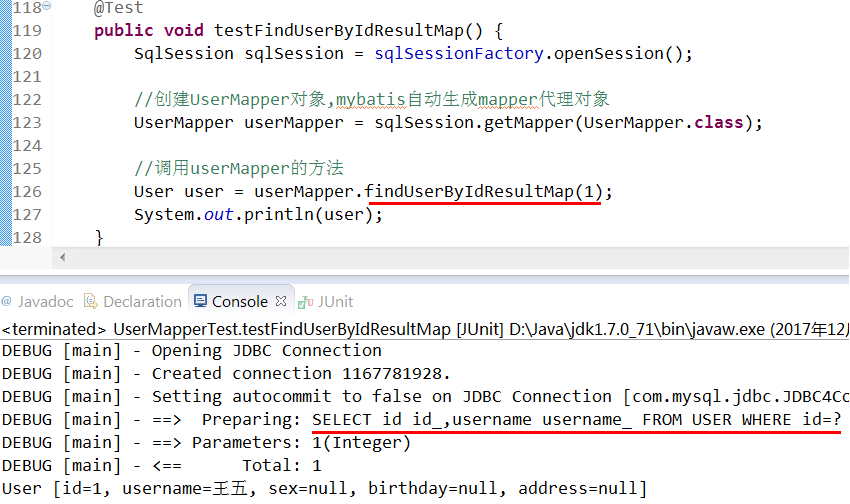Click the editor horizontal scrollbar left arrow

point(62,257)
